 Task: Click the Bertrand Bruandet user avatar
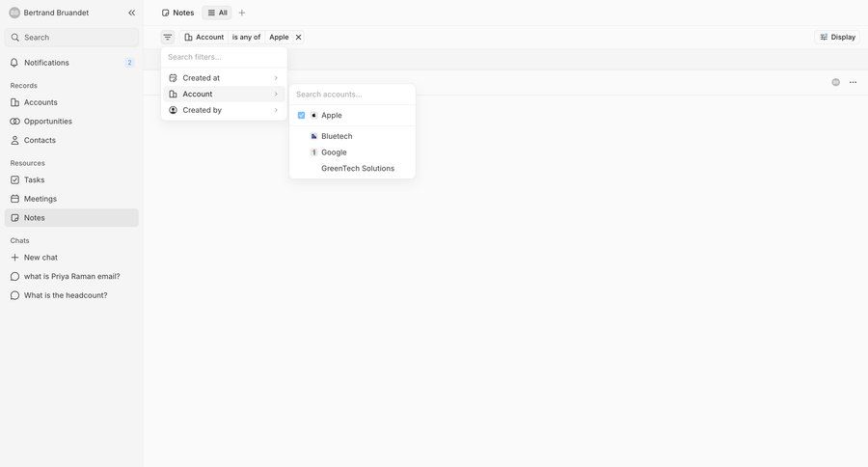(x=14, y=13)
